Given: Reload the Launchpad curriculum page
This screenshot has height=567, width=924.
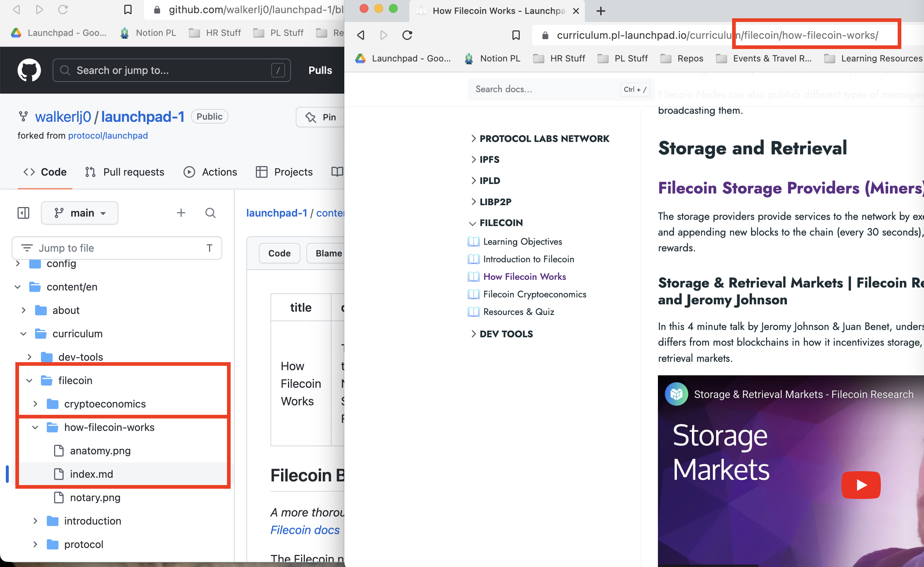Looking at the screenshot, I should click(x=407, y=35).
